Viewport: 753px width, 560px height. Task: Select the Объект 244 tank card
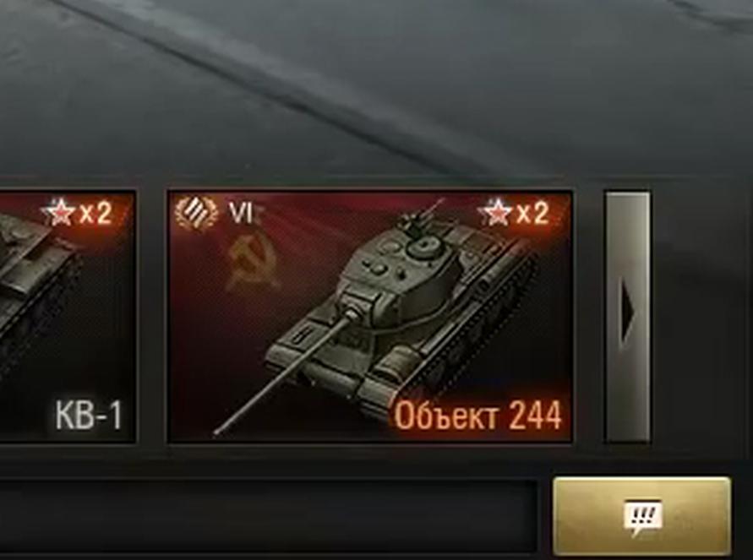coord(369,316)
